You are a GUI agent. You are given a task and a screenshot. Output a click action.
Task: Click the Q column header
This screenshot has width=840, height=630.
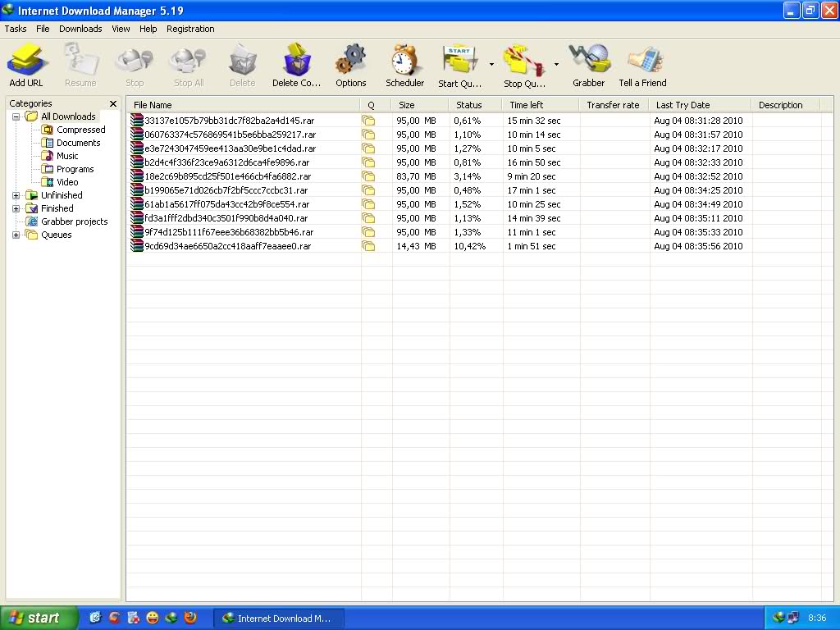[x=376, y=105]
